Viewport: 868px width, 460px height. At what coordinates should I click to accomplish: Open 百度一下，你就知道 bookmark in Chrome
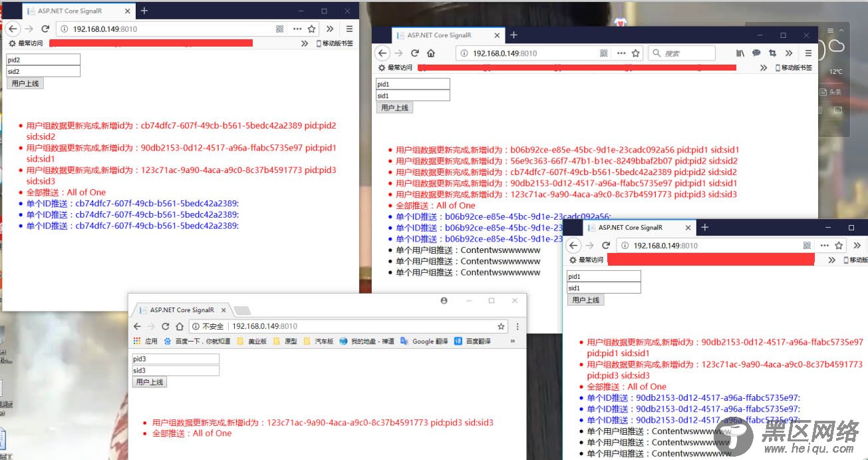[198, 341]
